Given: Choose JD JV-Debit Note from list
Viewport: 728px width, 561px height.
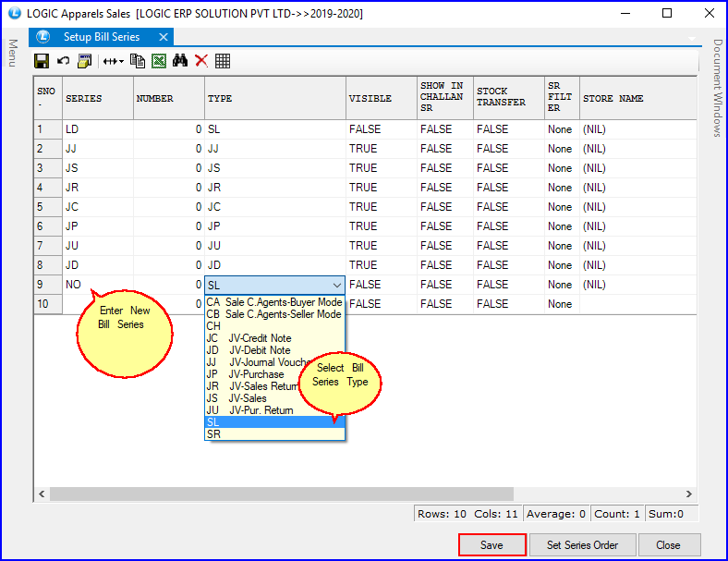Looking at the screenshot, I should coord(274,350).
